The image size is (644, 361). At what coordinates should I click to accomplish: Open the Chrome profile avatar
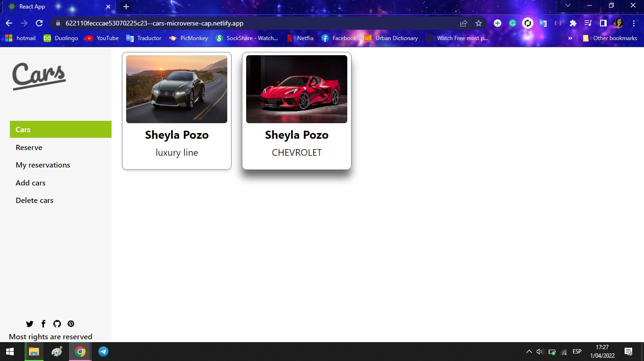618,23
